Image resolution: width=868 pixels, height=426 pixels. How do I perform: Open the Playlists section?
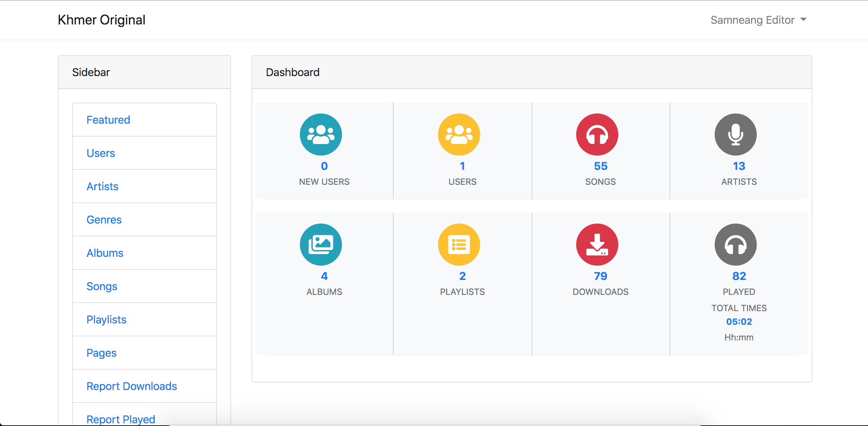[106, 320]
